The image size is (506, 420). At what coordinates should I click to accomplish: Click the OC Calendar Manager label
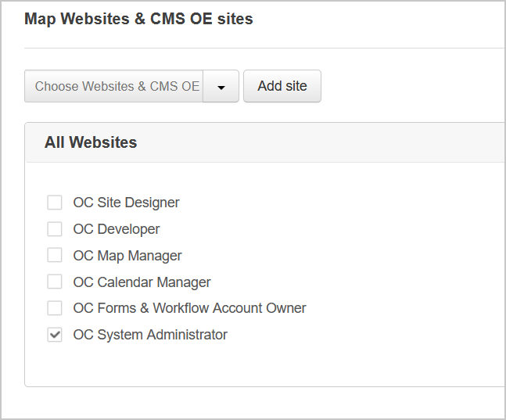pos(142,282)
